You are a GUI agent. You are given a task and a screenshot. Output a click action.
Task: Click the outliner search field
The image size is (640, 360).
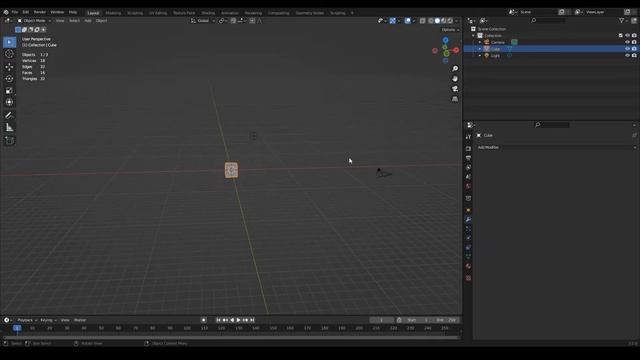click(x=548, y=20)
